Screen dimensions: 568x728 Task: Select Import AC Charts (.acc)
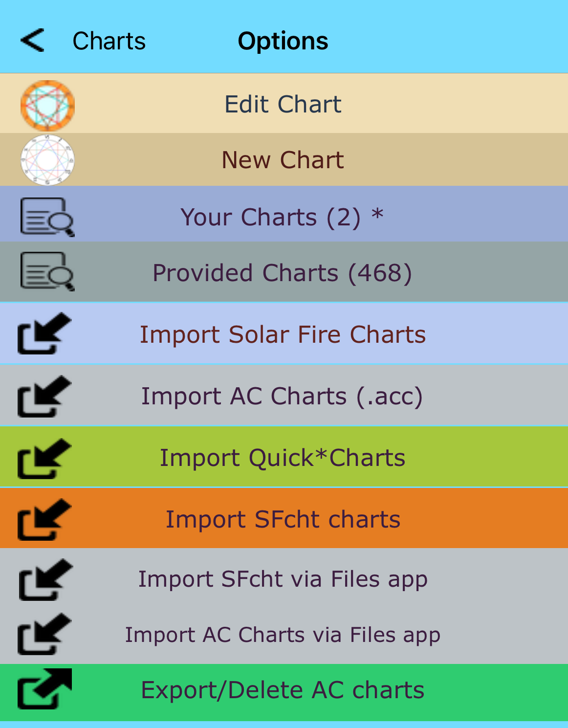coord(282,396)
